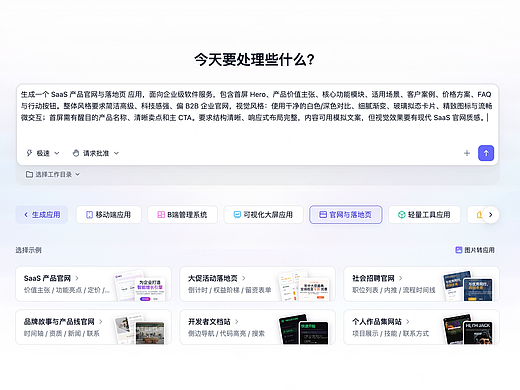Click the 侧边导航 / 代码高亮 / 搜索 subtitle
The image size is (520, 390).
[x=226, y=334]
